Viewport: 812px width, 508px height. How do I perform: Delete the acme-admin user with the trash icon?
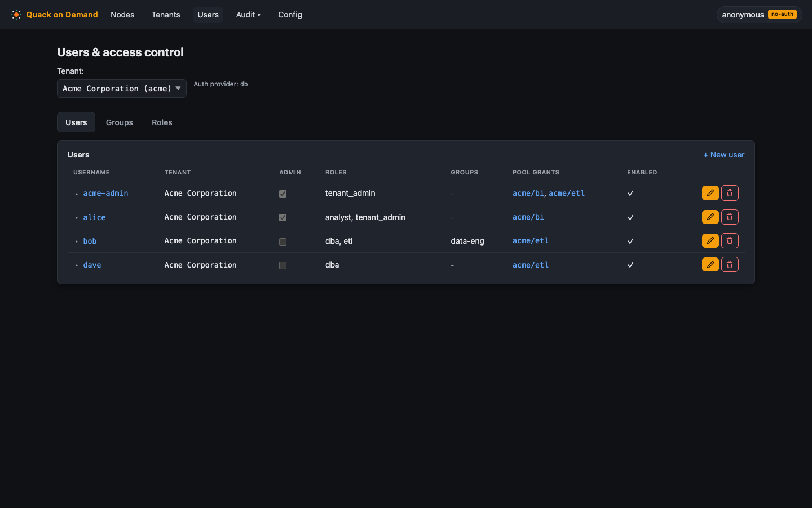click(730, 193)
